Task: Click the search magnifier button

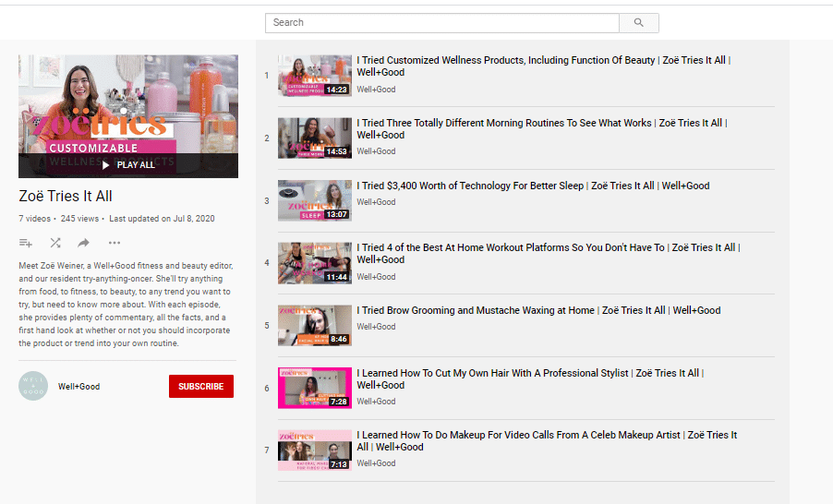Action: coord(639,23)
